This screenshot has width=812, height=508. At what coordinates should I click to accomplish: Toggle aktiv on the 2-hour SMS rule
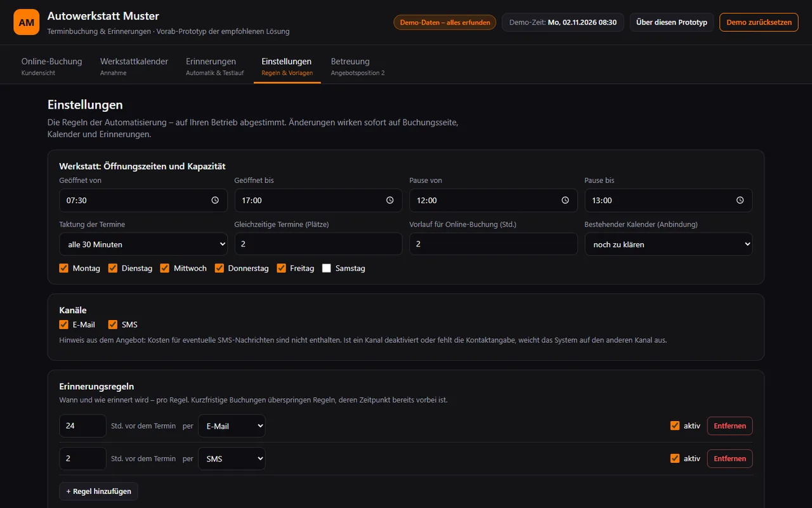675,458
